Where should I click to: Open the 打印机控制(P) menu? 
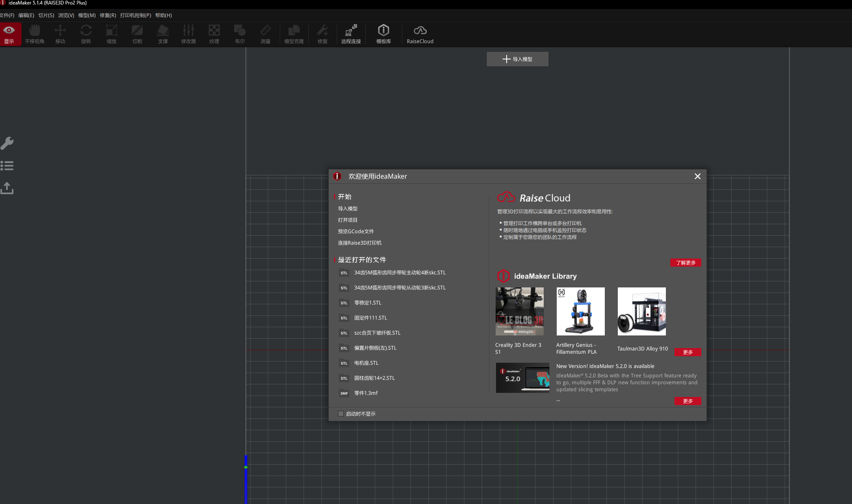click(136, 15)
